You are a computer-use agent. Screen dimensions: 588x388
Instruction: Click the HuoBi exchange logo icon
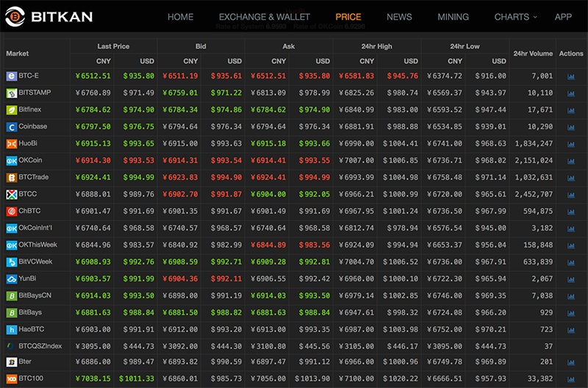(x=11, y=144)
